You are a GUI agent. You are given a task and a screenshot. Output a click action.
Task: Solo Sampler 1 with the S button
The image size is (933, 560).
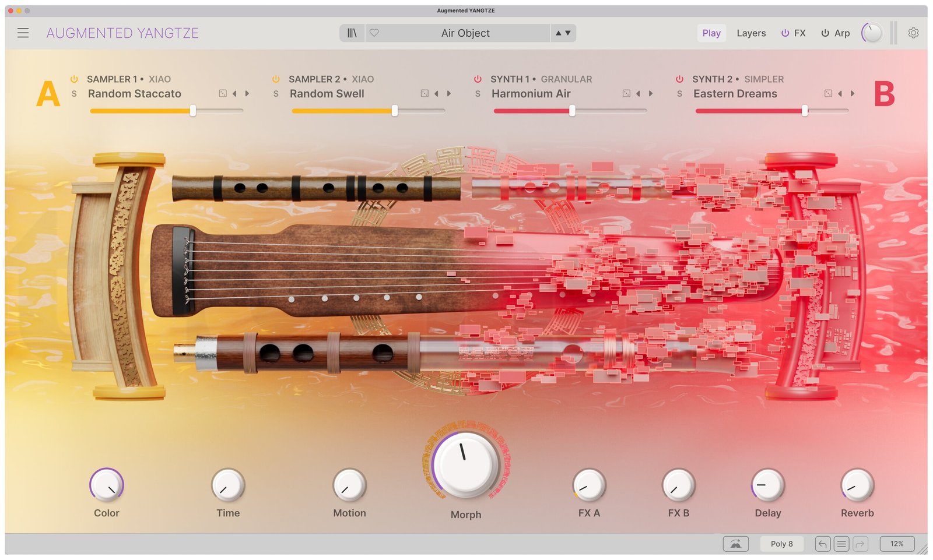[74, 94]
